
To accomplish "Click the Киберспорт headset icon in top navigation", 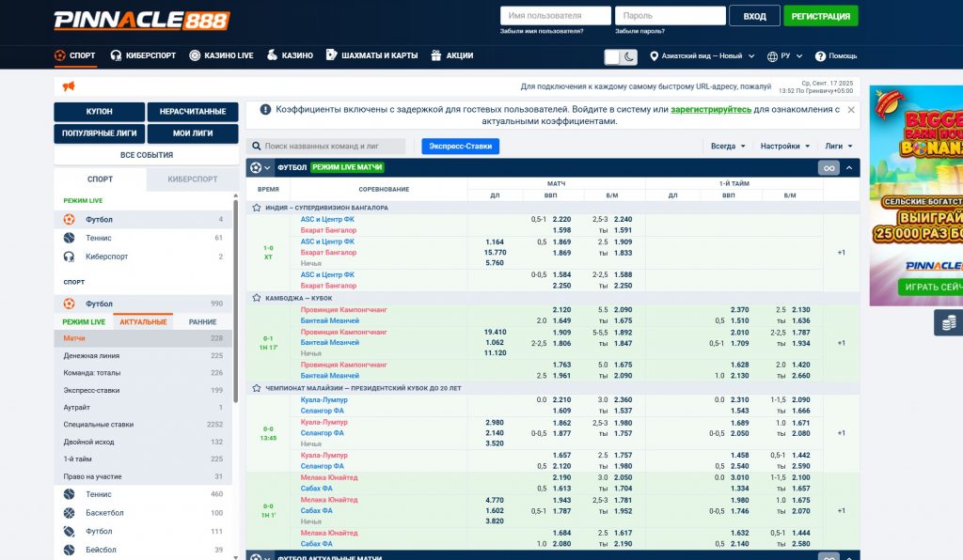I will (x=117, y=55).
